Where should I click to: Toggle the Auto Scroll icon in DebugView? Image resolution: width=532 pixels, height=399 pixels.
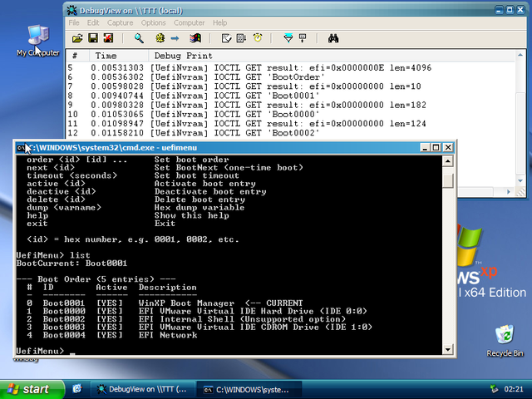(x=241, y=38)
